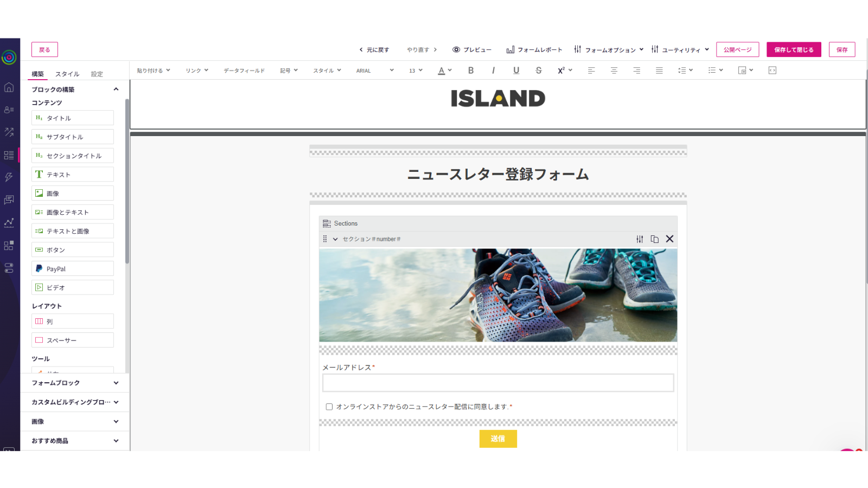
Task: Open the 貼り付ける paste dropdown
Action: click(154, 70)
